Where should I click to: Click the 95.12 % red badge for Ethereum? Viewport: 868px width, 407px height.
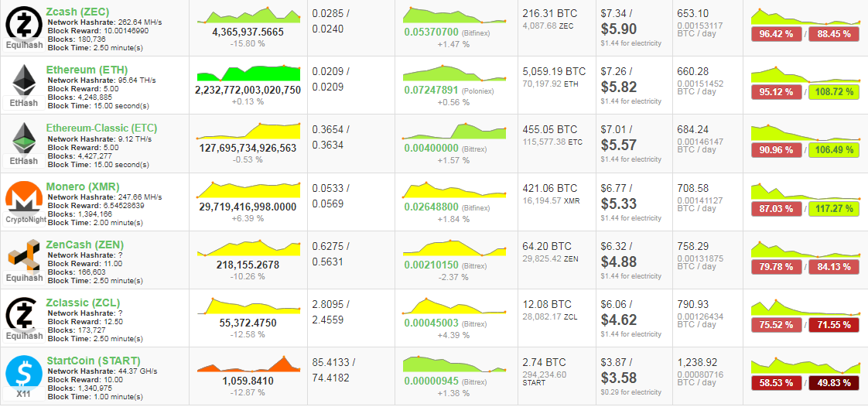point(777,92)
